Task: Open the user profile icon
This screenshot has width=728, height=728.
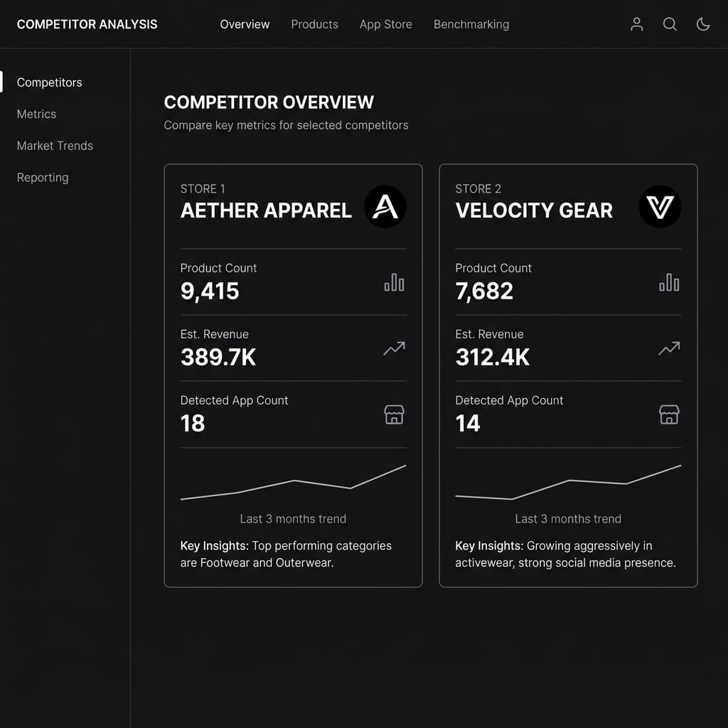Action: [636, 24]
